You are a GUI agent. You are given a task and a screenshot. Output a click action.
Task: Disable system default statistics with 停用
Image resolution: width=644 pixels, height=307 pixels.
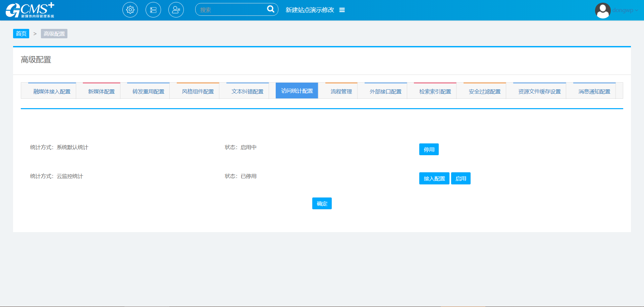429,149
